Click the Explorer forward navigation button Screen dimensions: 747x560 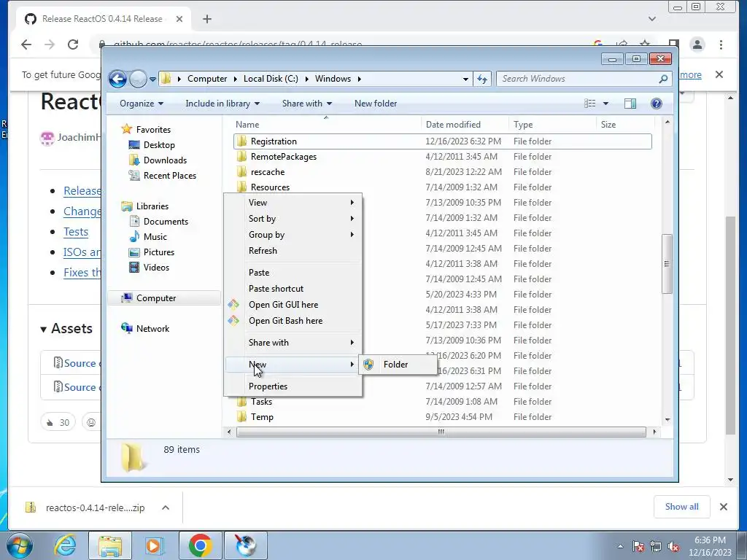click(138, 79)
